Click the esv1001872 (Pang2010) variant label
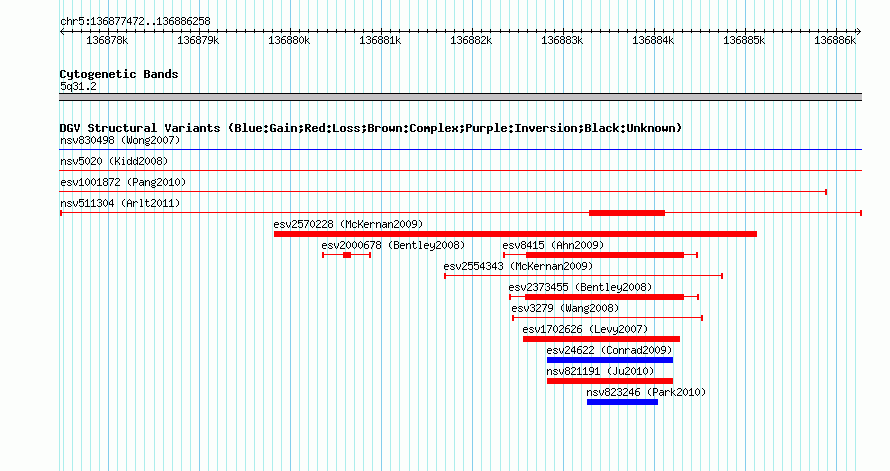 coord(123,182)
